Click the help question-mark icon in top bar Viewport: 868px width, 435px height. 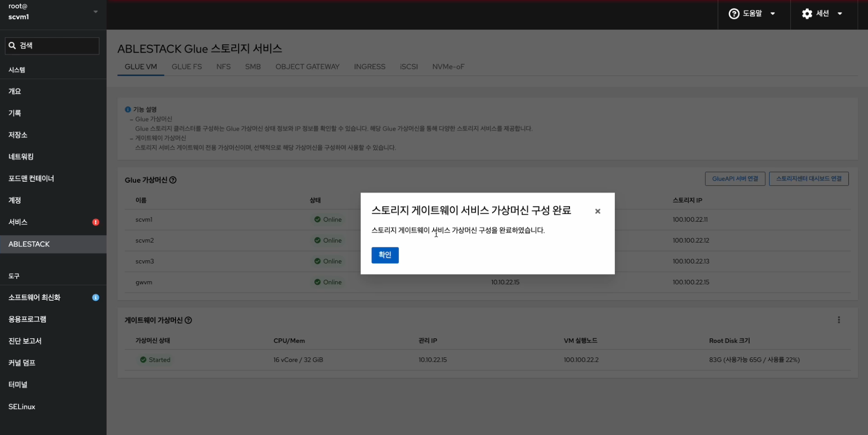click(x=734, y=14)
